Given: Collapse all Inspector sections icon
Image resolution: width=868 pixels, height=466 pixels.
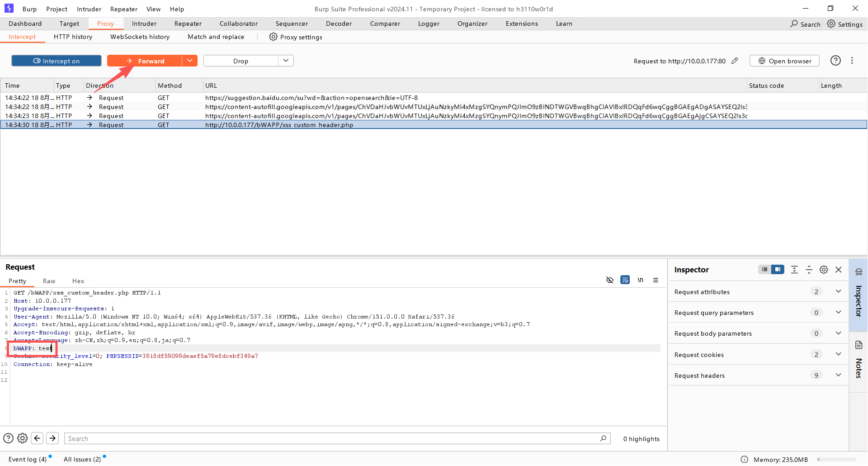Looking at the screenshot, I should 809,270.
